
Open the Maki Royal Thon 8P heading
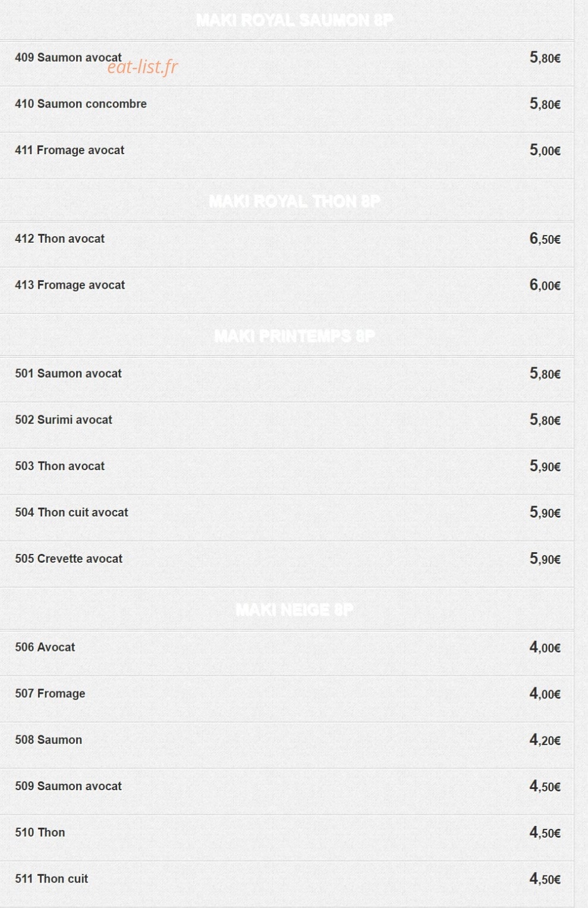294,201
